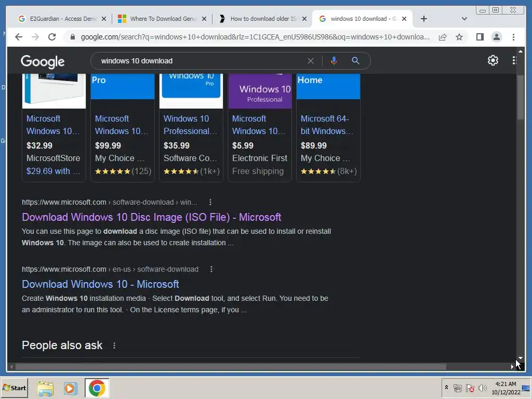Open options menu for Disc Image result

pos(210,202)
